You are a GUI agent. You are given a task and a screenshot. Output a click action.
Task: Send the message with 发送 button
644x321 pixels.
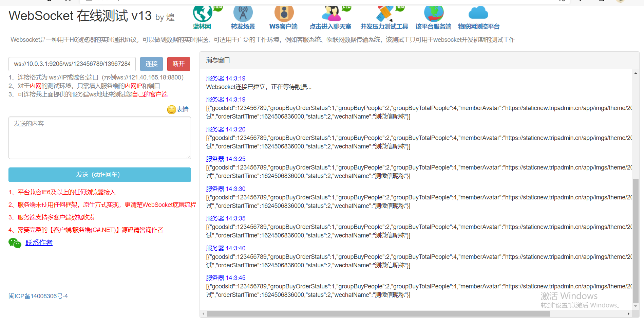click(x=99, y=175)
